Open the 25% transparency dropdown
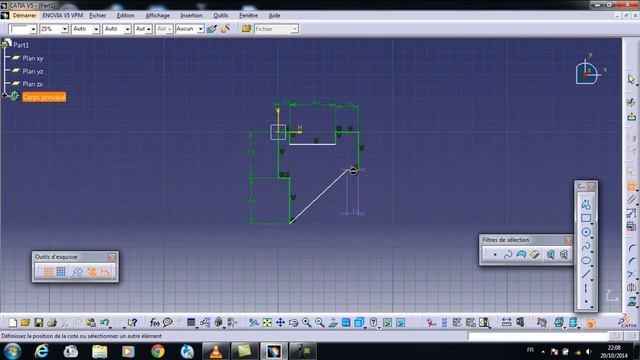The image size is (640, 360). 64,29
